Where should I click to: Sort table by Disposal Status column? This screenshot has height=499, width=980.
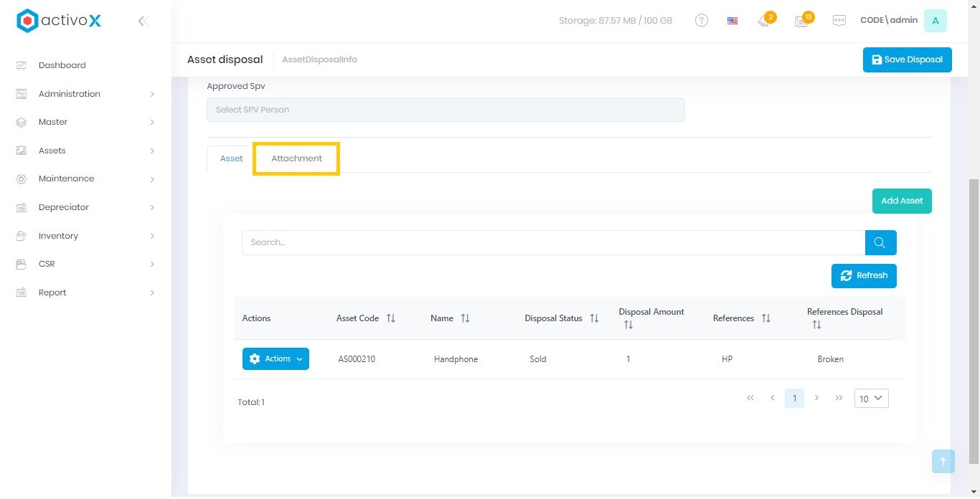coord(594,318)
